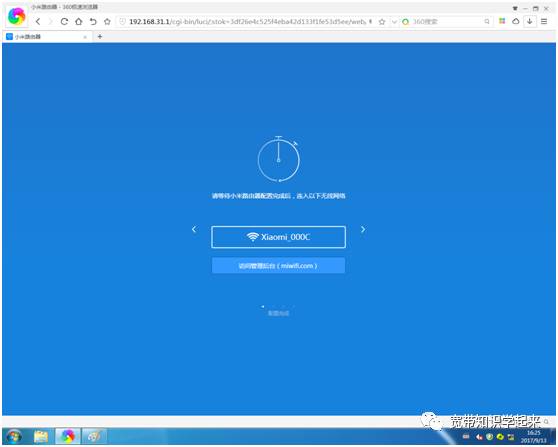Open the browser hamburger menu
This screenshot has height=447, width=558.
pyautogui.click(x=544, y=21)
